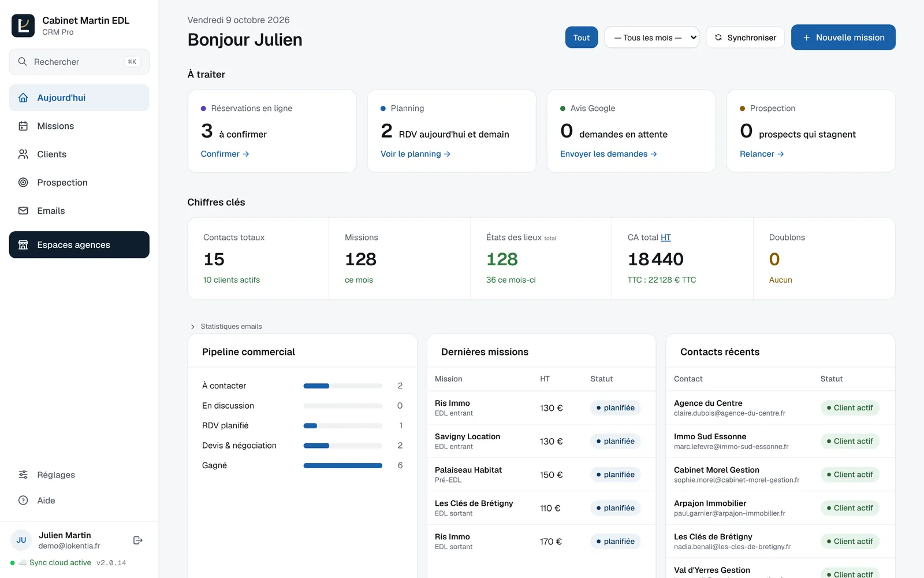
Task: Click the Gagné pipeline progress bar
Action: (343, 465)
